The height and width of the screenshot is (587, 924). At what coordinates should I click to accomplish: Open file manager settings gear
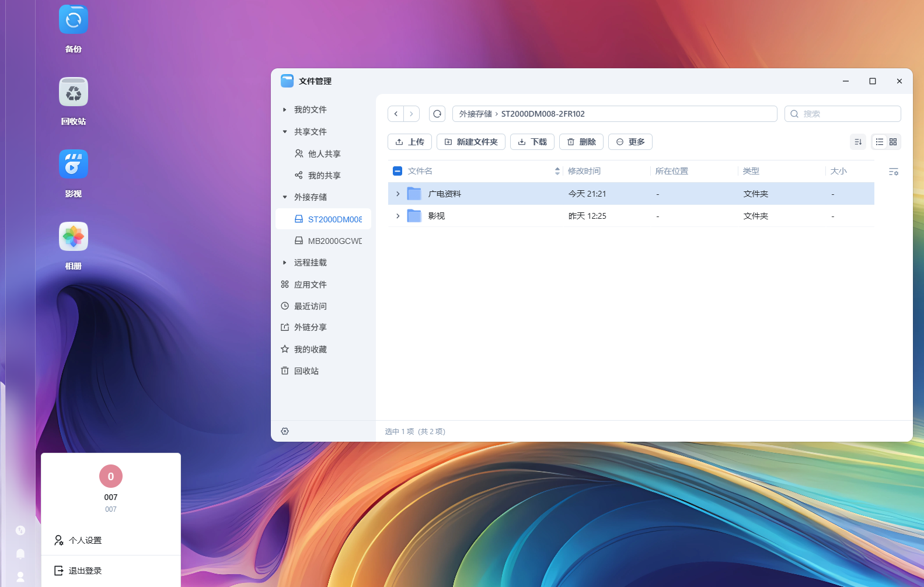coord(285,431)
